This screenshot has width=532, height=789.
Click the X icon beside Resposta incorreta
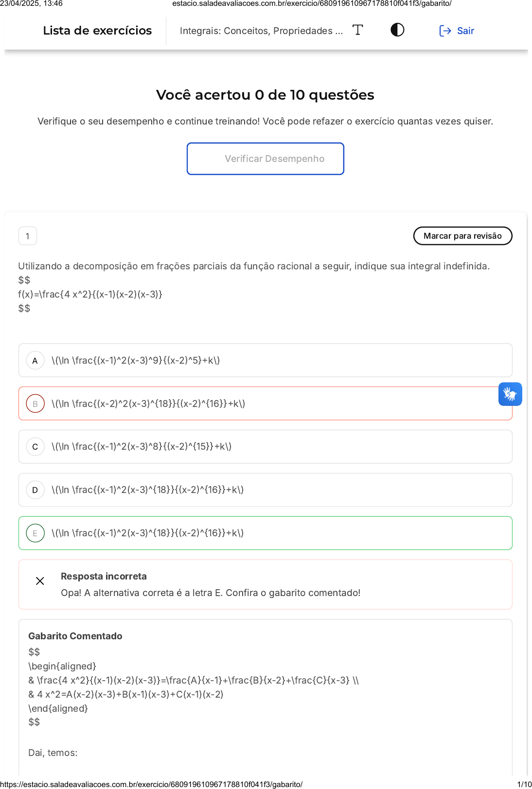coord(40,581)
